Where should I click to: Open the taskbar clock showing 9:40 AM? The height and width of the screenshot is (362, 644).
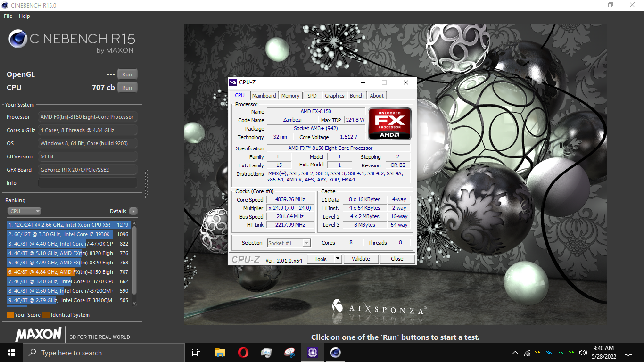coord(603,353)
